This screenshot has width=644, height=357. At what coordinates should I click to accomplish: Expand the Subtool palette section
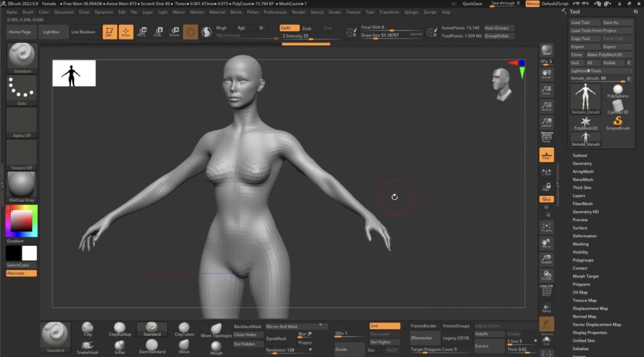click(580, 155)
